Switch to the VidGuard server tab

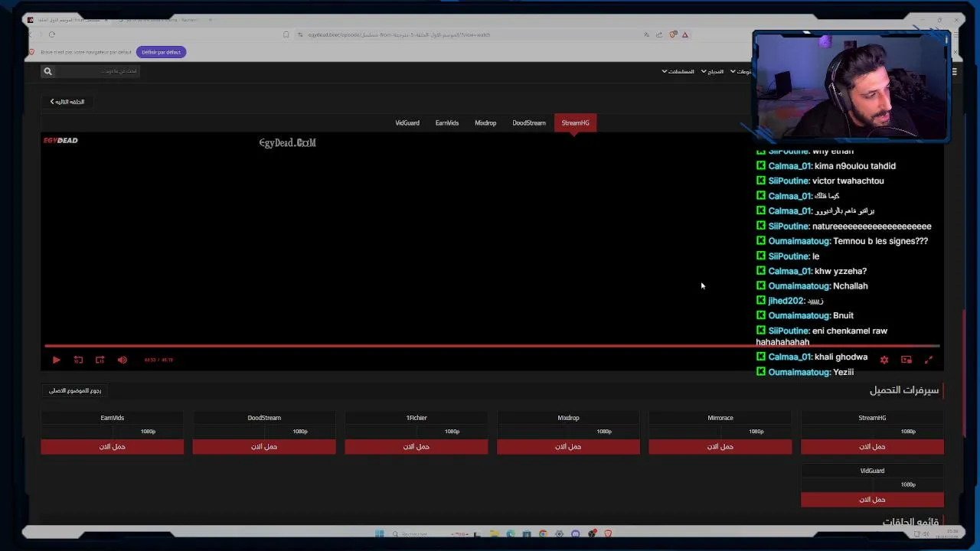(407, 123)
